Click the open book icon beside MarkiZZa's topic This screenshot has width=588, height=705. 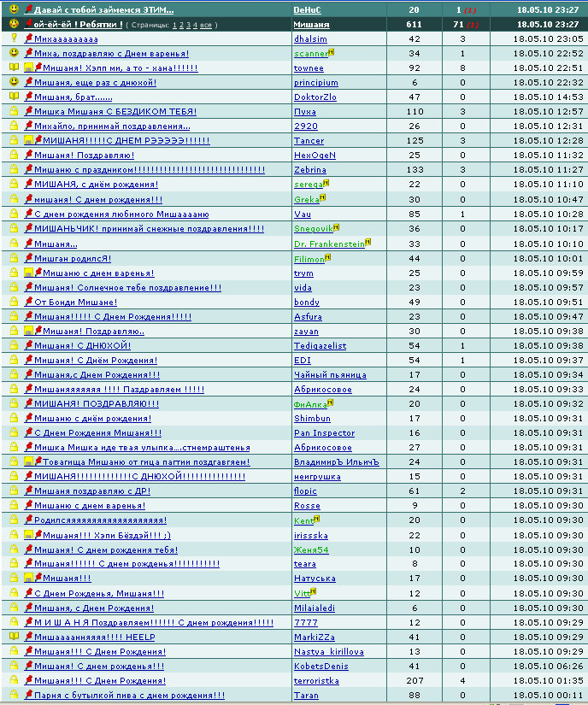(14, 636)
